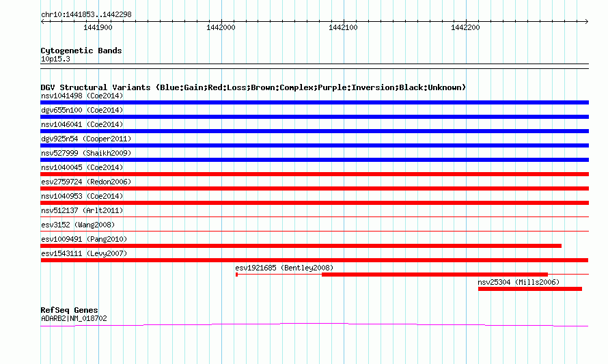Select the magenta ADARB2 gene line
The image size is (608, 364).
click(314, 324)
